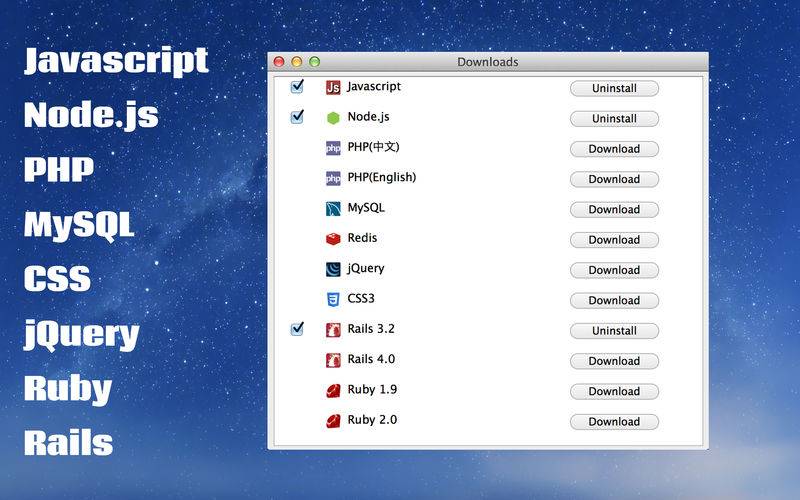Select the Ruby 1.9 row label
Image resolution: width=800 pixels, height=500 pixels.
point(372,390)
